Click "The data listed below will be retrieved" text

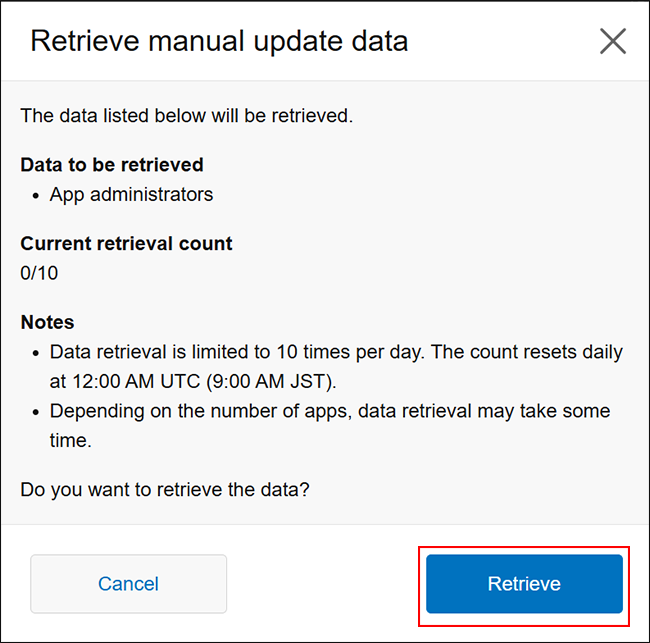coord(186,116)
